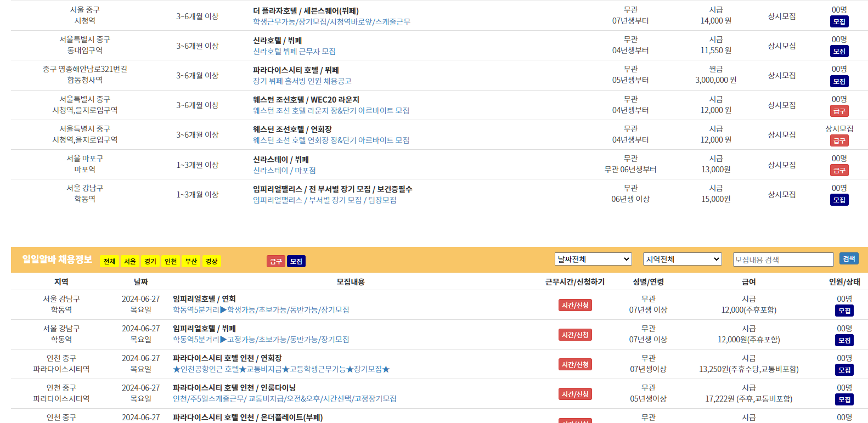Click the 모집 badge on The Plaza Hotel row
Viewport: 868px width, 423px height.
pyautogui.click(x=839, y=22)
